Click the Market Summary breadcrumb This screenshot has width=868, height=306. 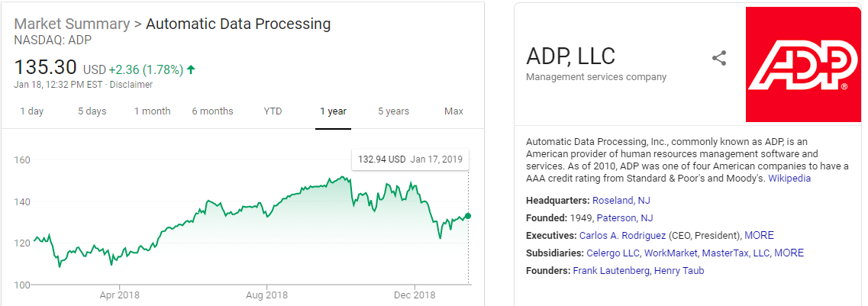tap(72, 24)
